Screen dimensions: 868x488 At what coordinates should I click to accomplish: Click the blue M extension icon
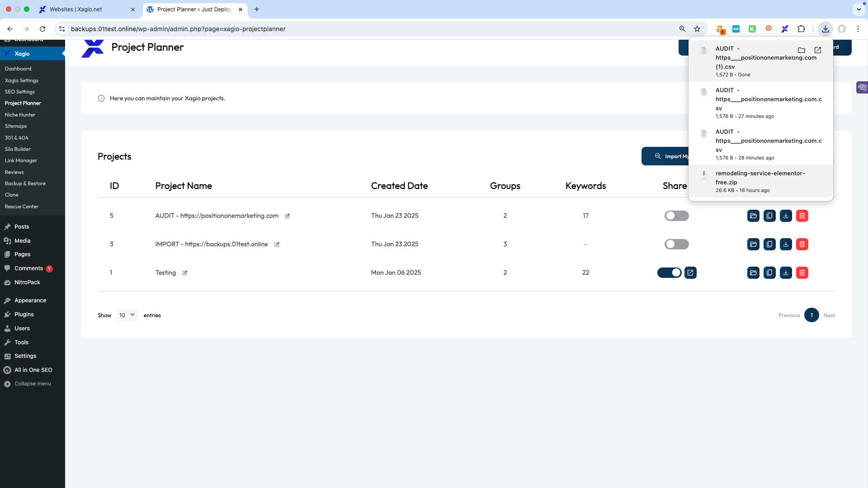tap(736, 29)
